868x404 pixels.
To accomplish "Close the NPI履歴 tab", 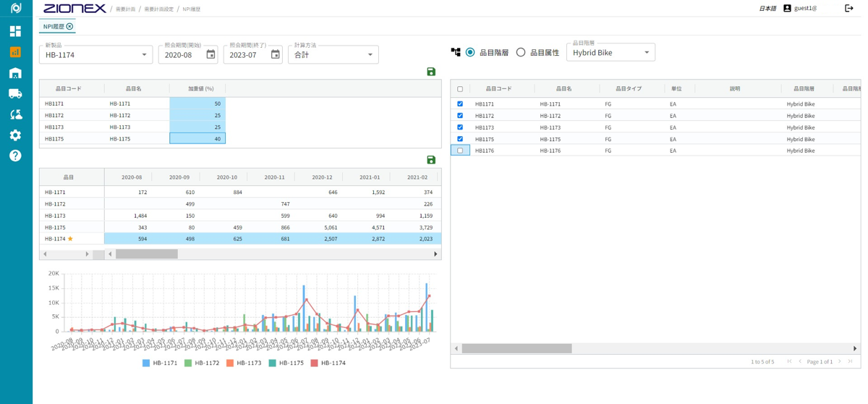I will click(70, 27).
